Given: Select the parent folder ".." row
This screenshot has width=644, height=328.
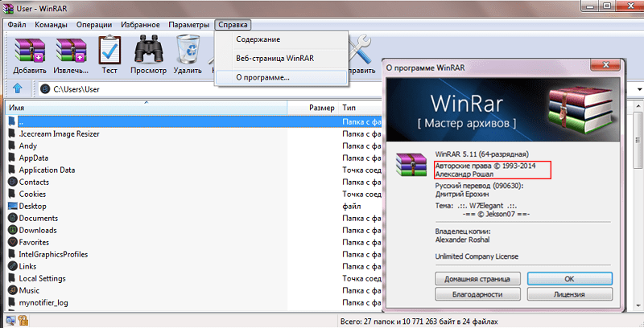Looking at the screenshot, I should coord(194,121).
